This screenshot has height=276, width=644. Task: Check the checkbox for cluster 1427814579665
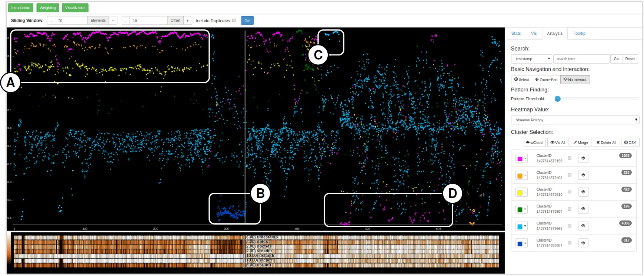[x=570, y=226]
